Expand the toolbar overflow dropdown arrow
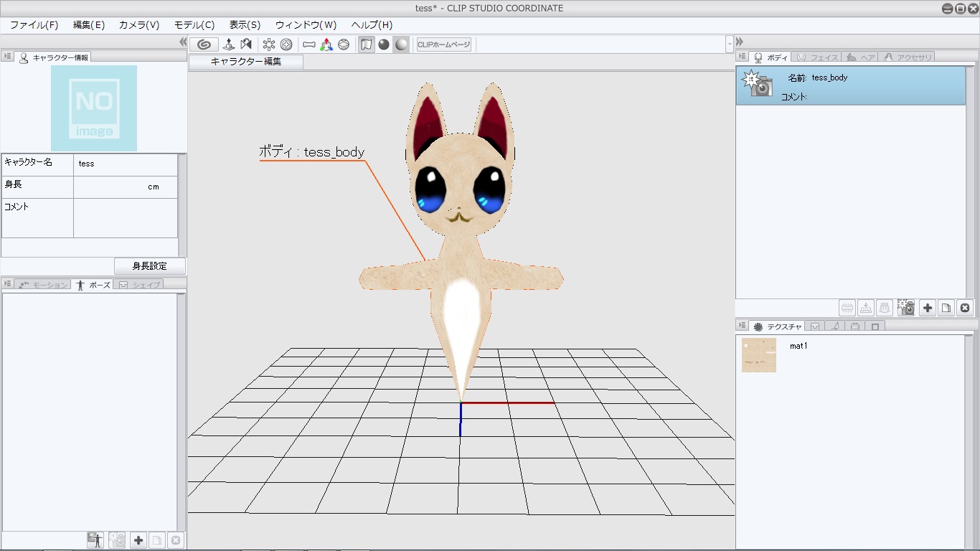 [730, 44]
